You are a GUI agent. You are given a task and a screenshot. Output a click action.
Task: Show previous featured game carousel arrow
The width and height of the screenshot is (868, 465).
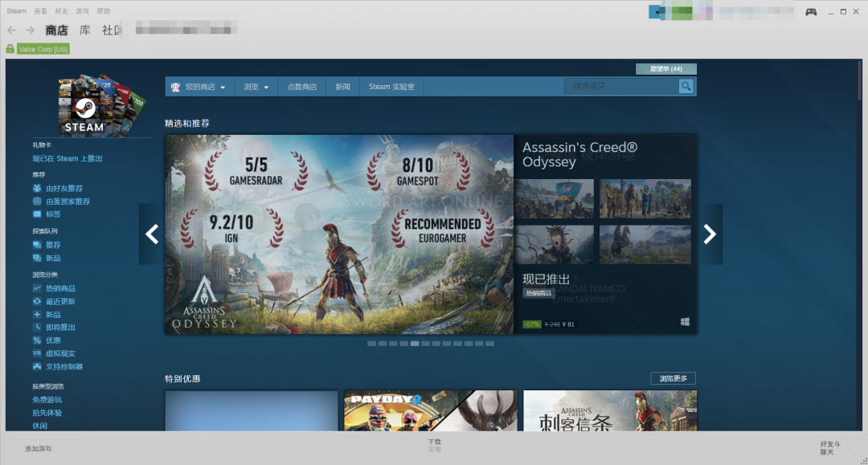tap(152, 234)
